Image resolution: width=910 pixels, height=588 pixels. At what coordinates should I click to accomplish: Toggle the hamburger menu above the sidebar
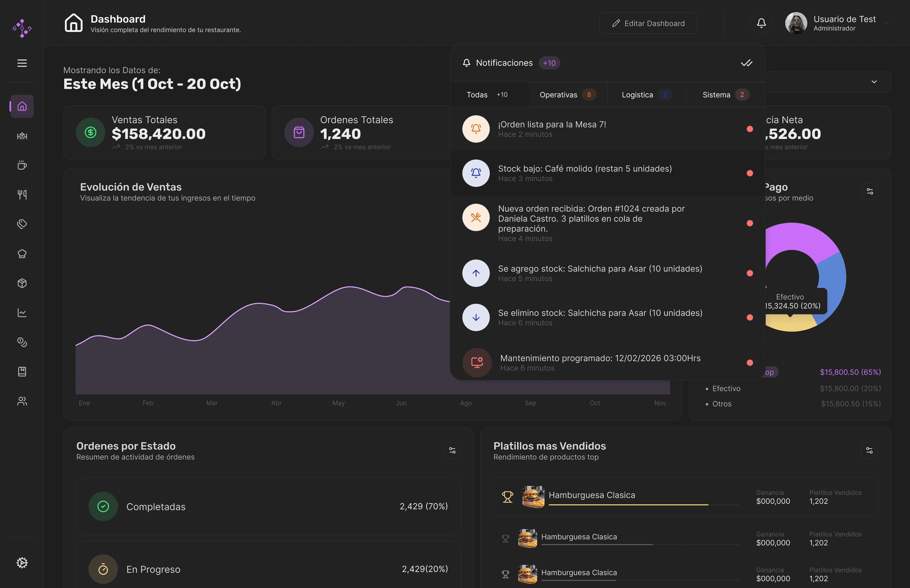pos(22,63)
